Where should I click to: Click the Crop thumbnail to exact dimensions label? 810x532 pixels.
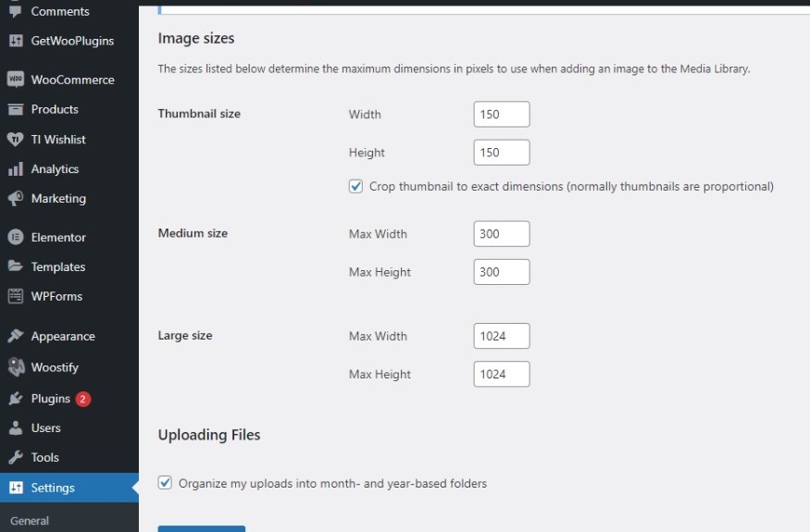[x=571, y=187]
